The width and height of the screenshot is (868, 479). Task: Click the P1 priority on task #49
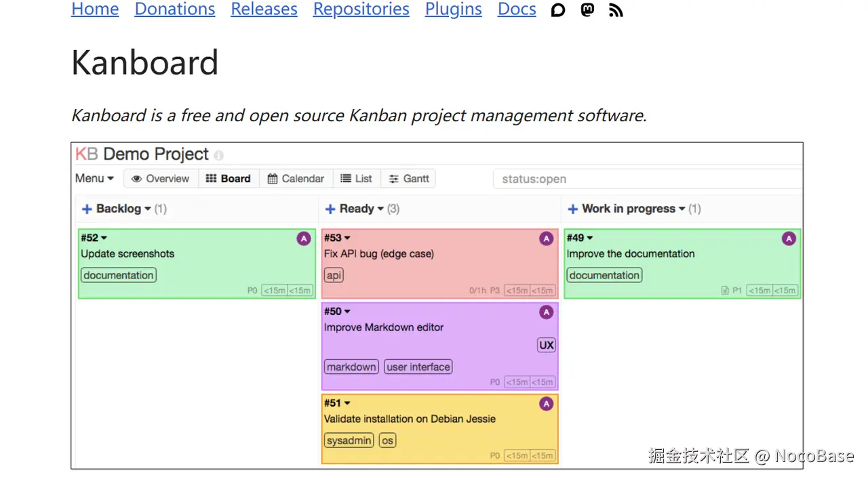click(737, 291)
